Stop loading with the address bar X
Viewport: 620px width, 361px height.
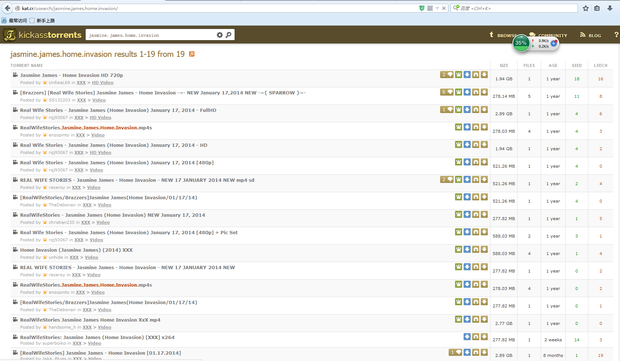tap(444, 8)
